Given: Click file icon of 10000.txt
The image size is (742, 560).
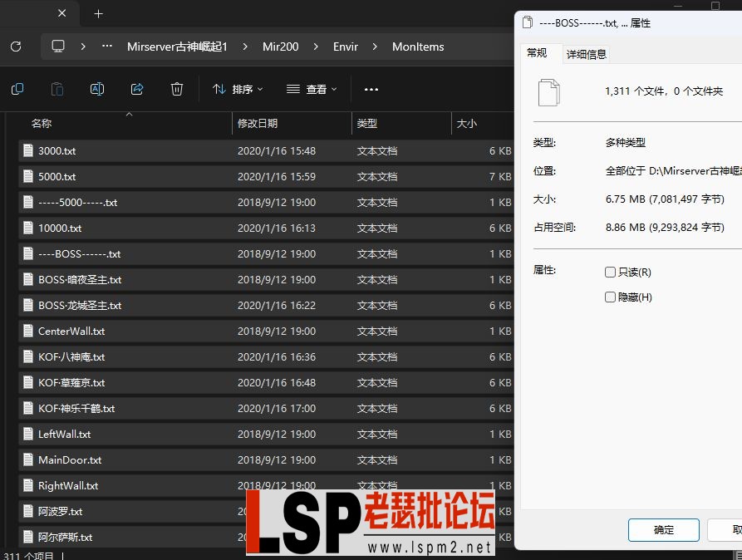Looking at the screenshot, I should 28,228.
